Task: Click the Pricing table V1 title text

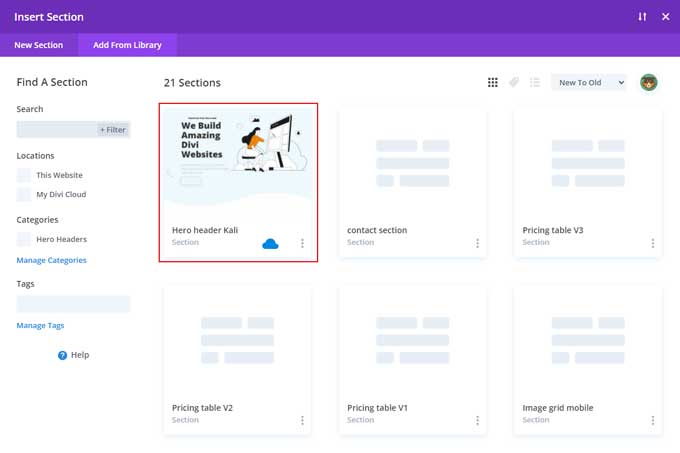Action: tap(377, 408)
